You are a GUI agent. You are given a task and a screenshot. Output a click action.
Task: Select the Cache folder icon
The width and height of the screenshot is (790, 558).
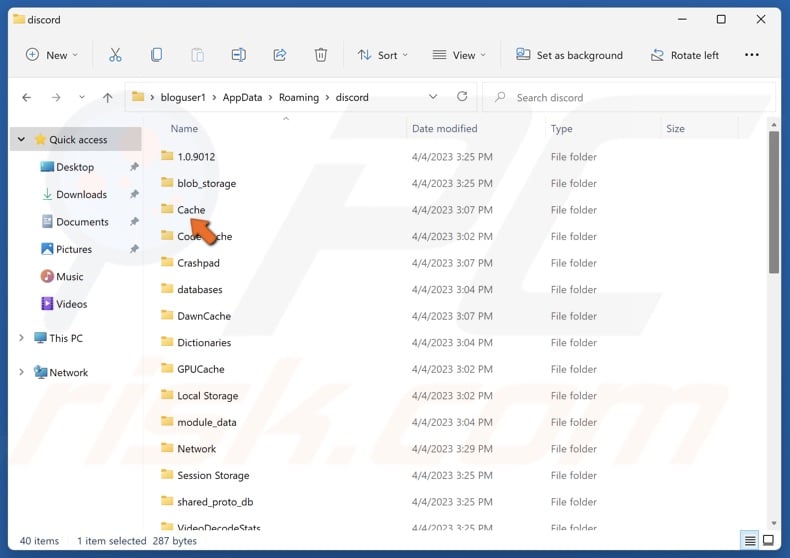coord(167,208)
